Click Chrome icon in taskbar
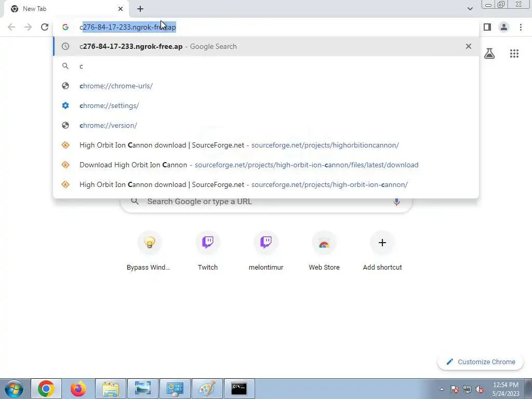 [46, 389]
